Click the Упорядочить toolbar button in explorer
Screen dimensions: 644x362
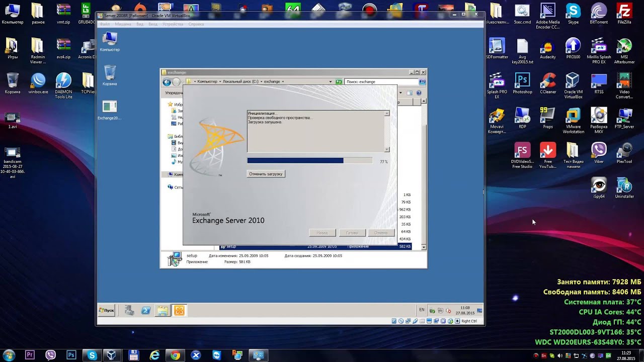point(174,93)
